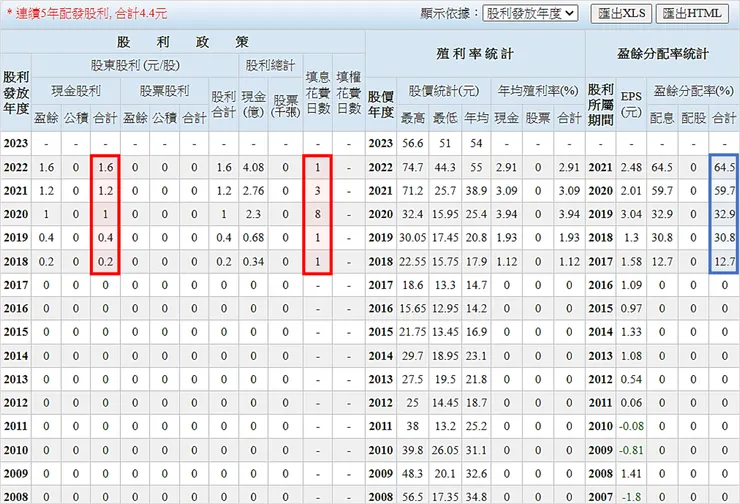Click the 4.08 cash total value
The width and height of the screenshot is (740, 504).
[x=253, y=167]
